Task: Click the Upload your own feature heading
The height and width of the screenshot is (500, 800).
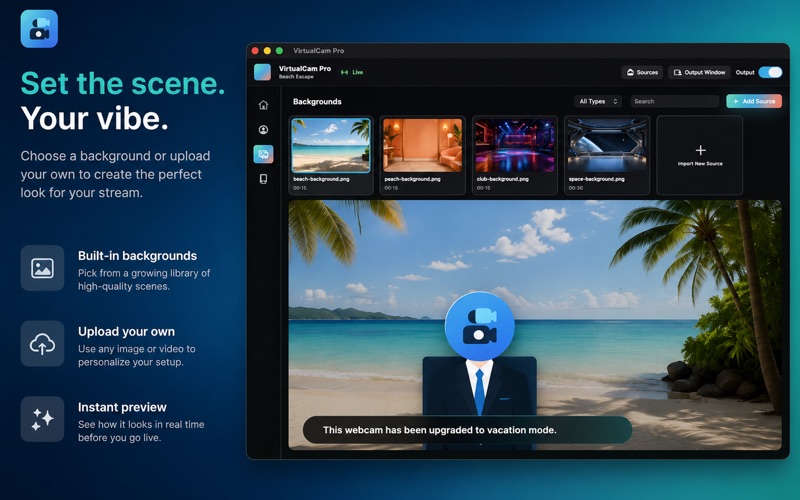Action: (x=127, y=332)
